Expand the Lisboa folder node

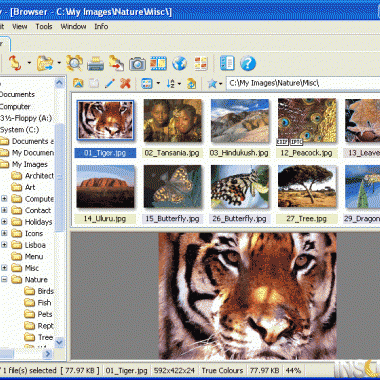(x=4, y=245)
